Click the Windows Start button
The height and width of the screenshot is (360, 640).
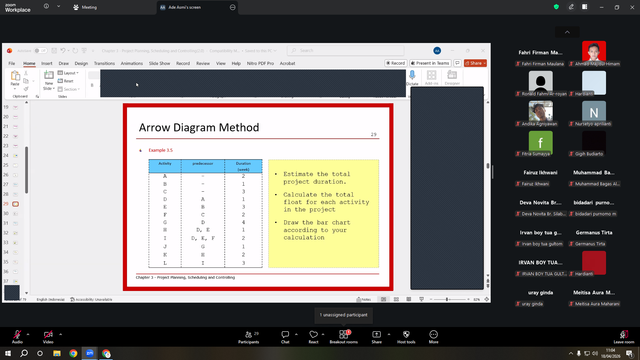(8, 353)
